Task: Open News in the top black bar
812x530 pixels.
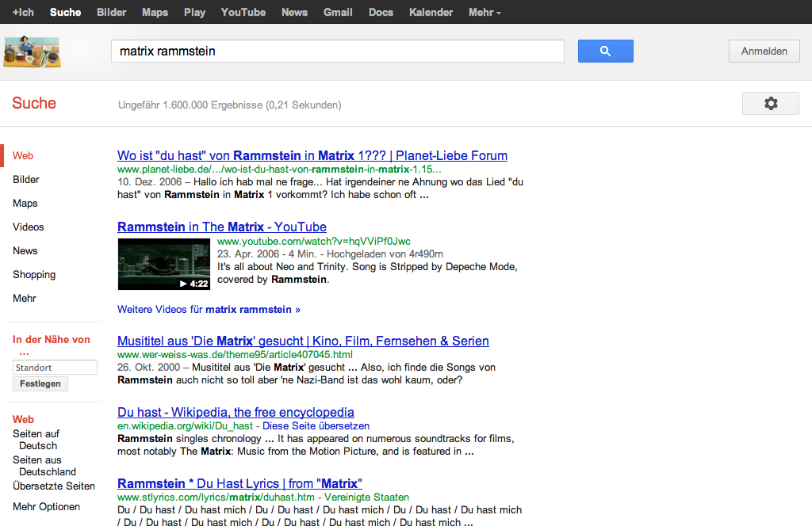Action: pos(294,12)
